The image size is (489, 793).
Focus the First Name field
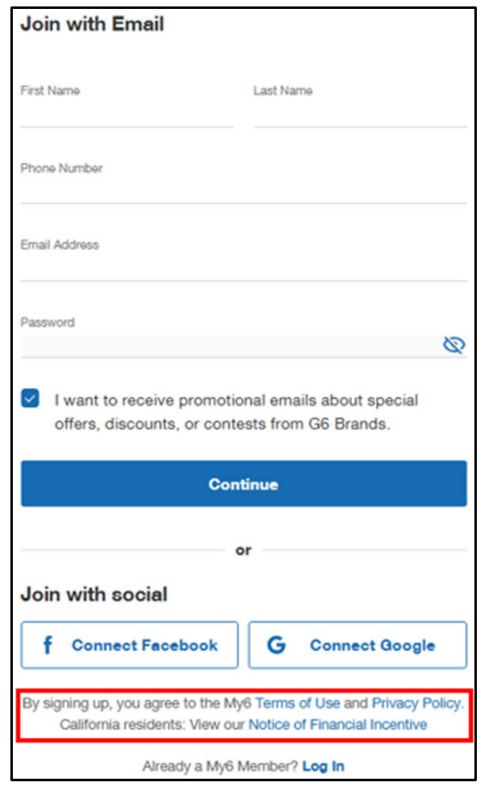[127, 105]
